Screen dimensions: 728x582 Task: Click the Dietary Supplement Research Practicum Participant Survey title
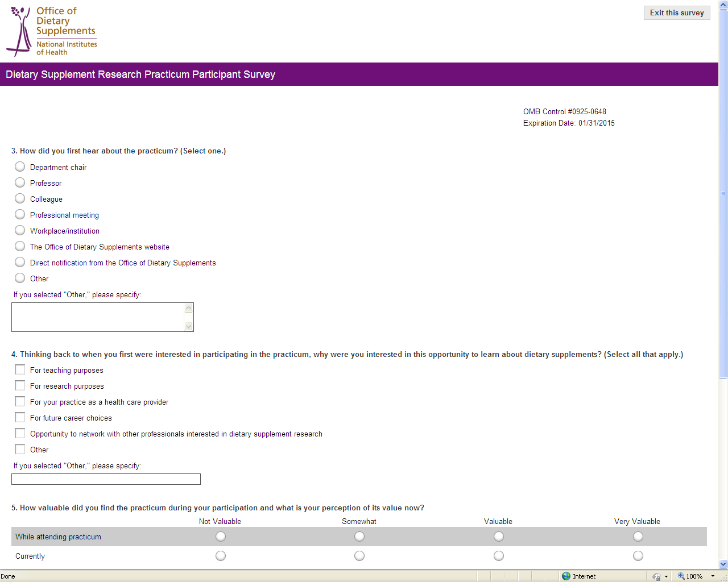click(140, 74)
